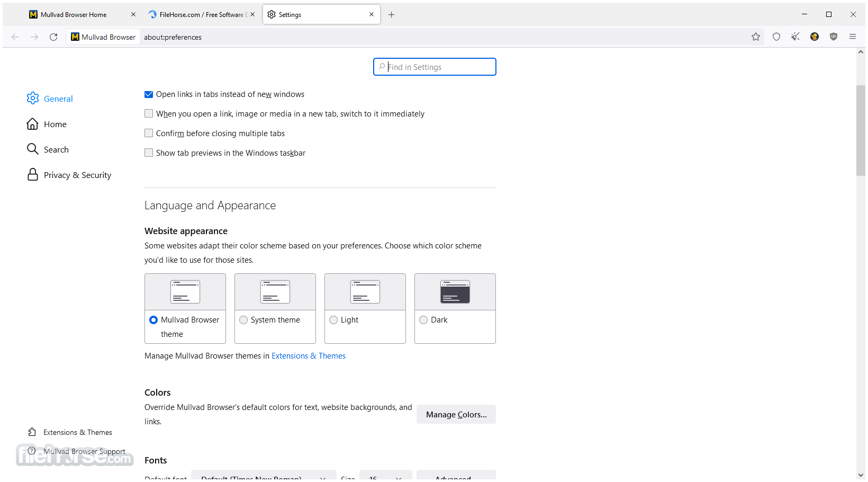The width and height of the screenshot is (868, 482).
Task: Enable Confirm before closing multiple tabs
Action: pyautogui.click(x=149, y=133)
